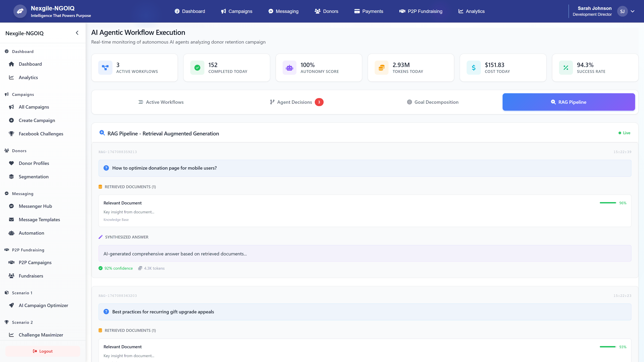Click the Tokens Today coins icon
The image size is (644, 362).
(382, 67)
